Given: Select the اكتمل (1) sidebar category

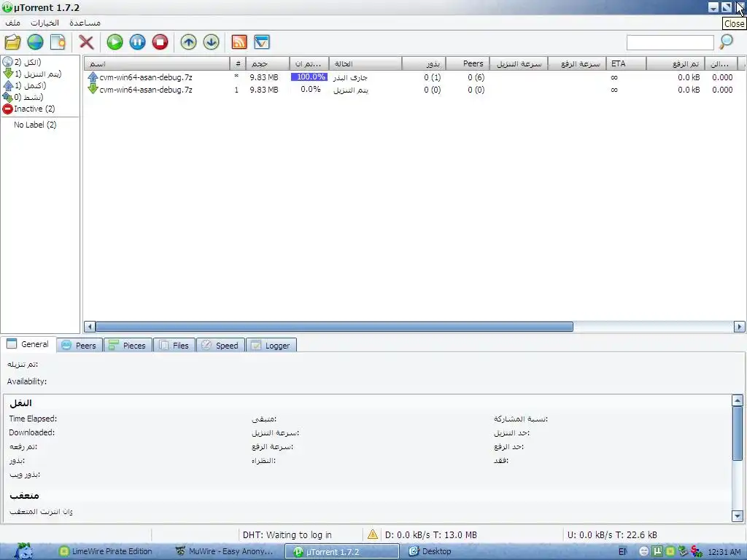Looking at the screenshot, I should (x=25, y=86).
